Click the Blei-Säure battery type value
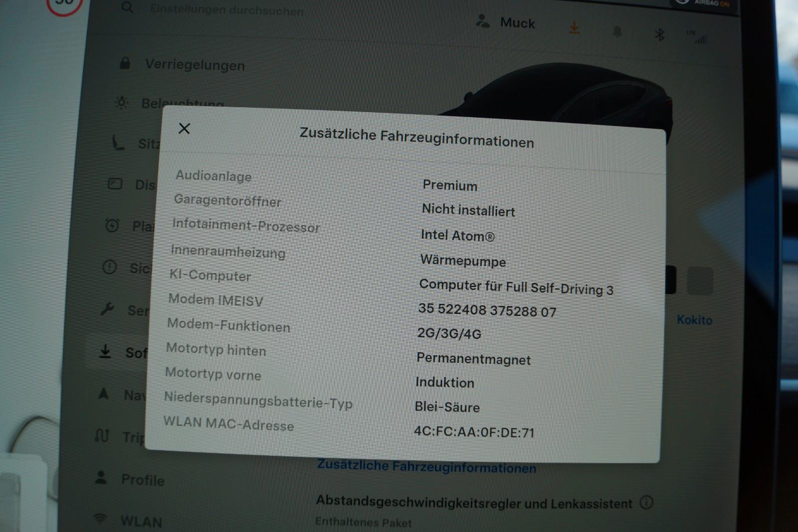The image size is (798, 532). [x=447, y=407]
